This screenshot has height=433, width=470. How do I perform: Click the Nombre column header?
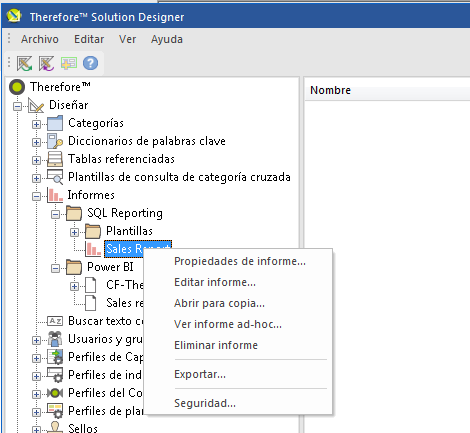[x=387, y=90]
